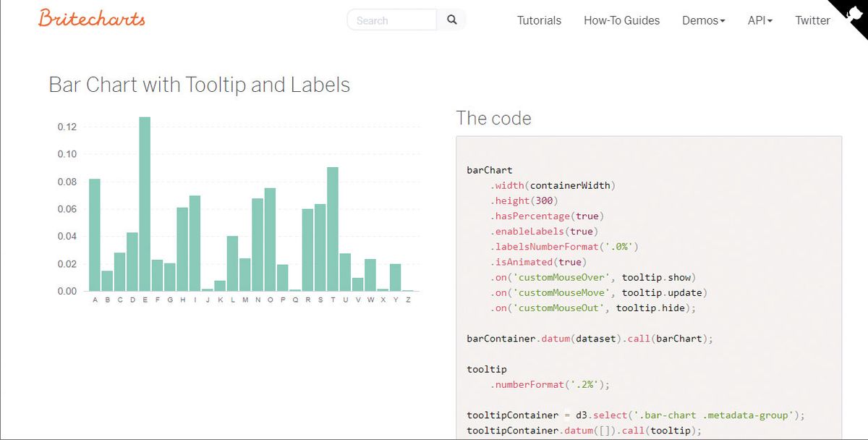868x440 pixels.
Task: Follow the Twitter link
Action: (x=812, y=20)
